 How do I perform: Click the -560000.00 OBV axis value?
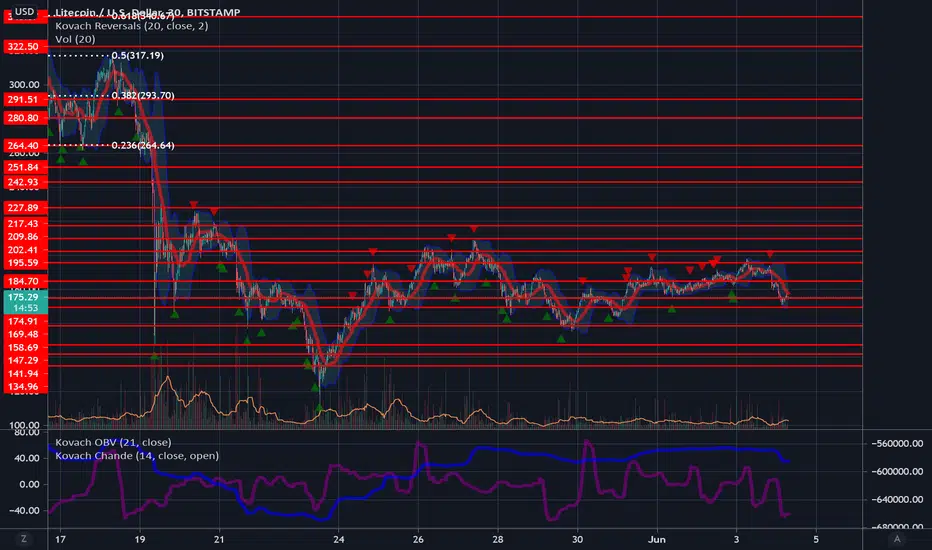(897, 444)
